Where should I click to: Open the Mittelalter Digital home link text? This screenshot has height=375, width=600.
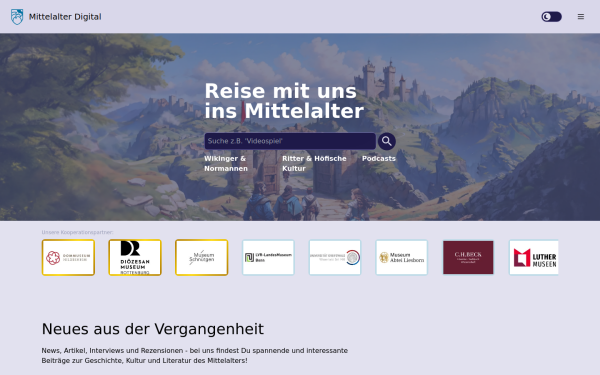65,17
